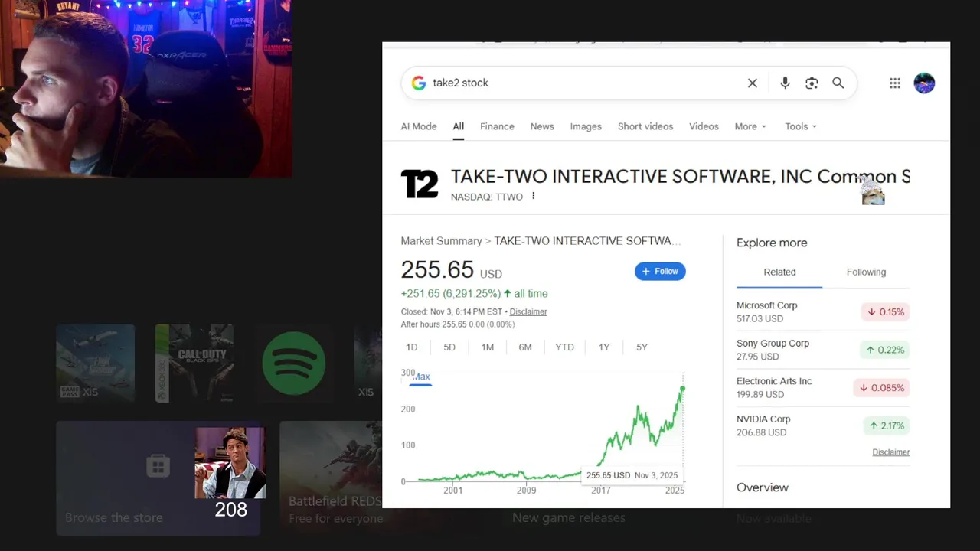The height and width of the screenshot is (551, 980).
Task: Open the Short videos tab
Action: [x=645, y=126]
